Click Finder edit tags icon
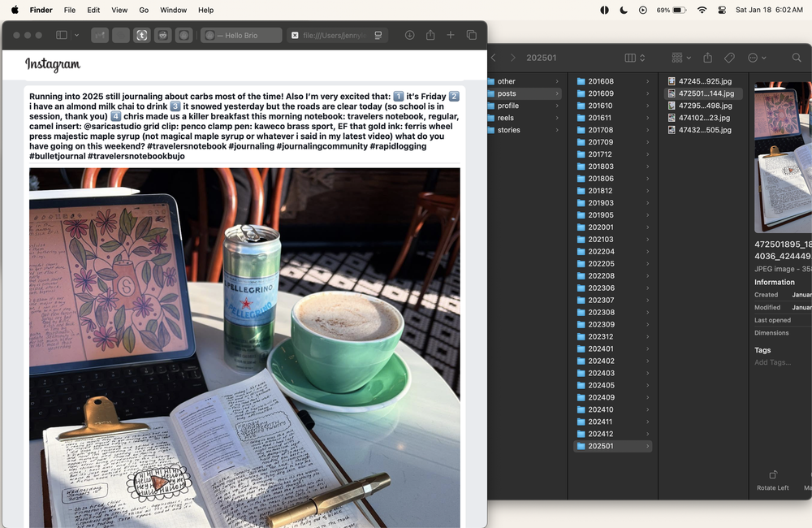Viewport: 812px width, 528px height. click(x=729, y=58)
